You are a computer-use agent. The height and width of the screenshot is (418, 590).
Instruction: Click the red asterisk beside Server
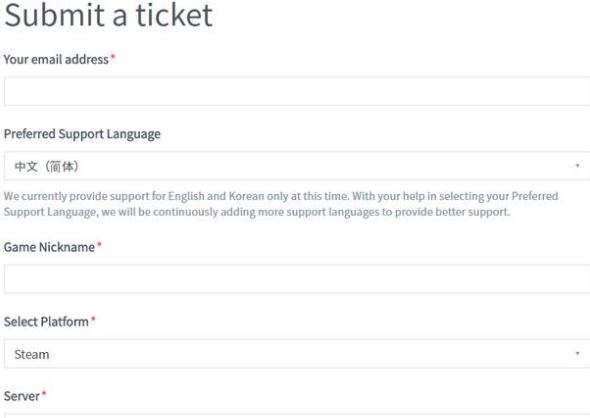coord(44,394)
